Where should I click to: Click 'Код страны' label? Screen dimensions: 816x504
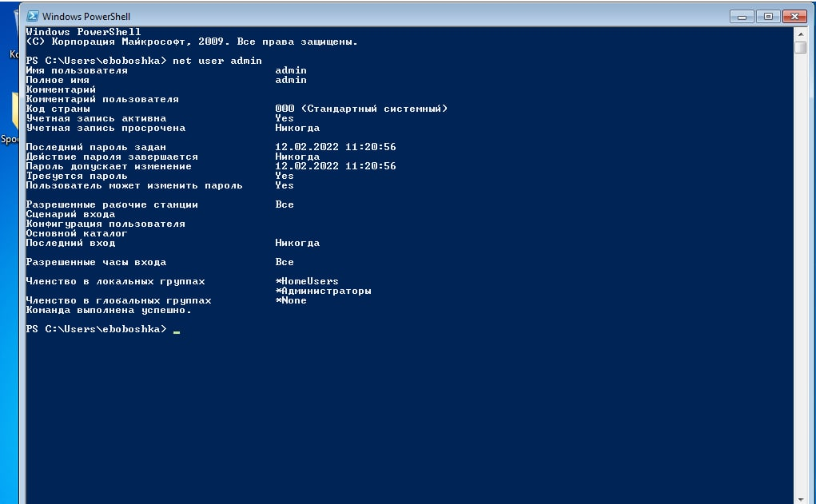[58, 109]
